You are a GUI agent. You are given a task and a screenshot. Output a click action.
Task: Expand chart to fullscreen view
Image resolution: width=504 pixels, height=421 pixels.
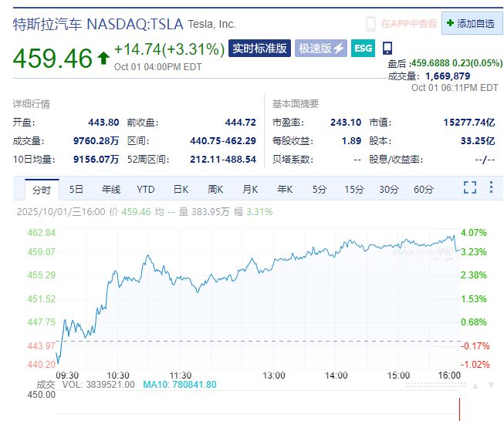click(x=470, y=188)
